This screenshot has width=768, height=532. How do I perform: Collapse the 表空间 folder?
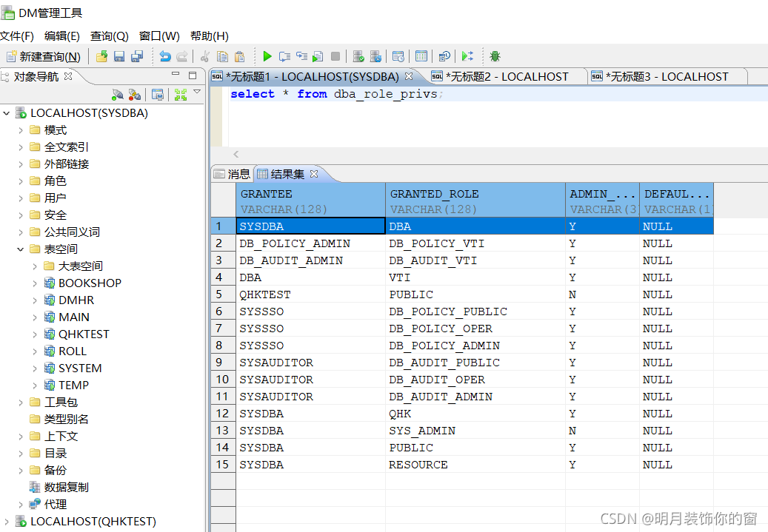(x=21, y=249)
